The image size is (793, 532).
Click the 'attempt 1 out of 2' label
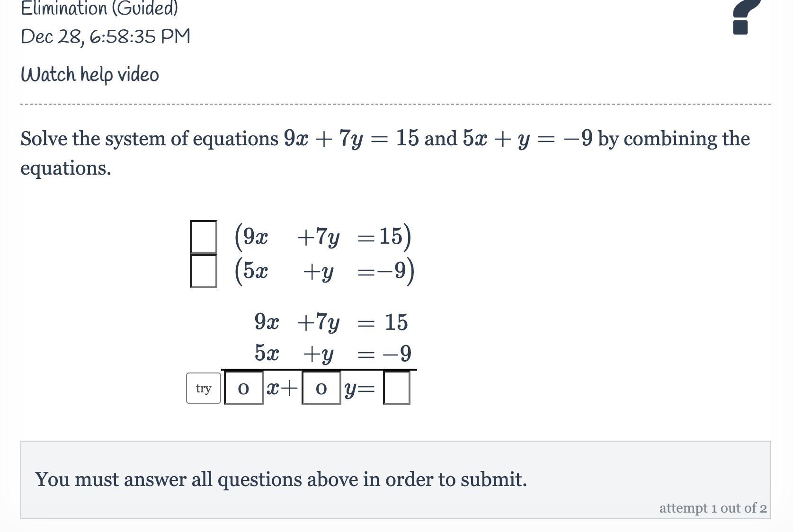[713, 508]
